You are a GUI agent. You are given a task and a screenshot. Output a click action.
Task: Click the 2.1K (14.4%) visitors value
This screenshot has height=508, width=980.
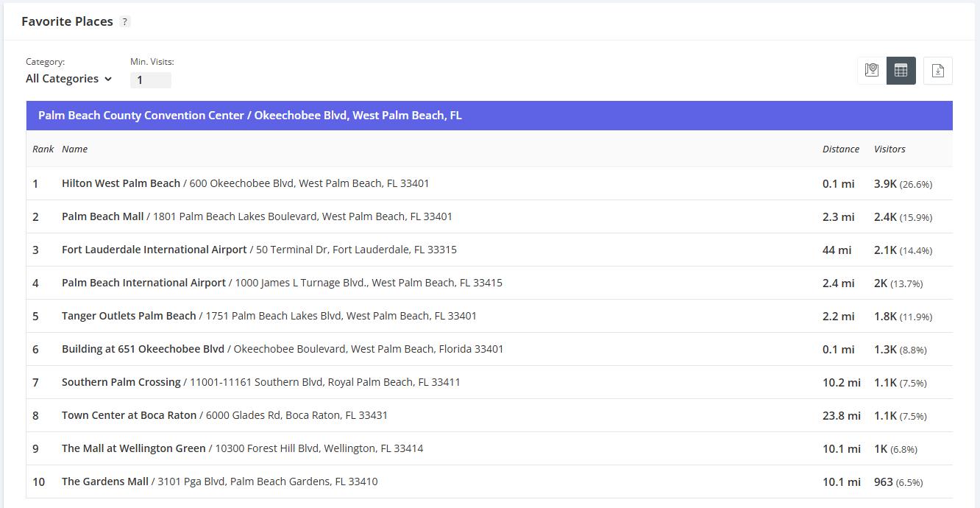click(x=903, y=250)
